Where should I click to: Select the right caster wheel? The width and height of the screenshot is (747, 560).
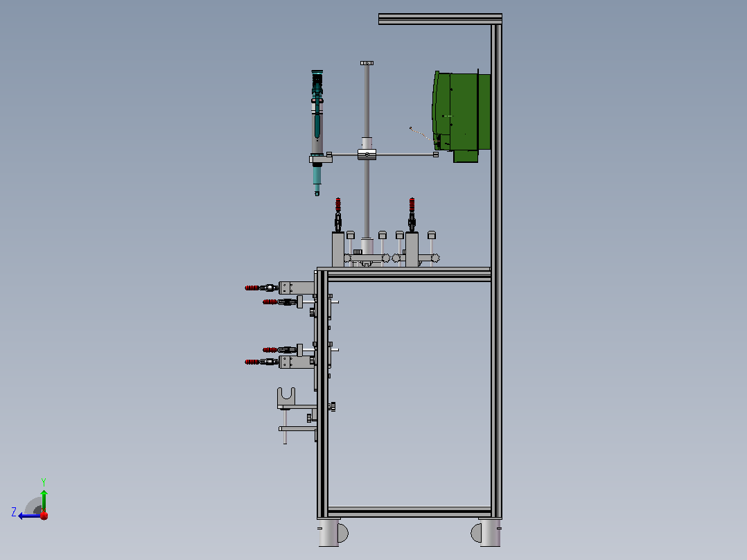(486, 533)
